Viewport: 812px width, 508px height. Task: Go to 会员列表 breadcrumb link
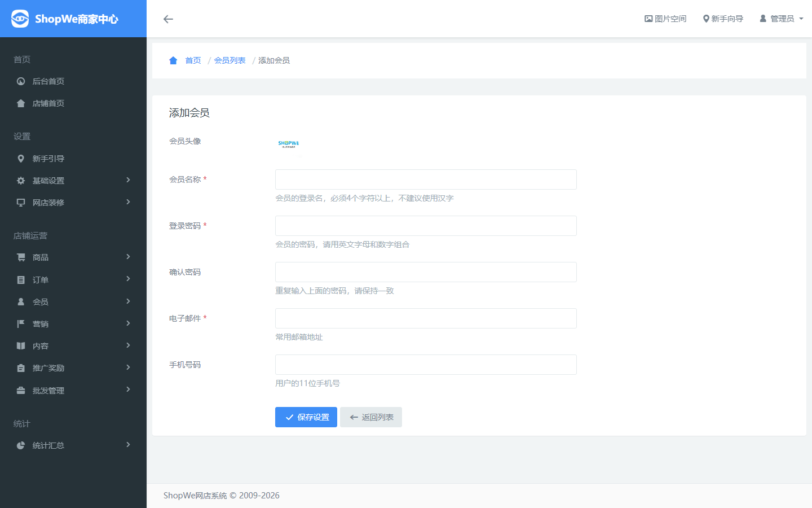click(x=230, y=60)
